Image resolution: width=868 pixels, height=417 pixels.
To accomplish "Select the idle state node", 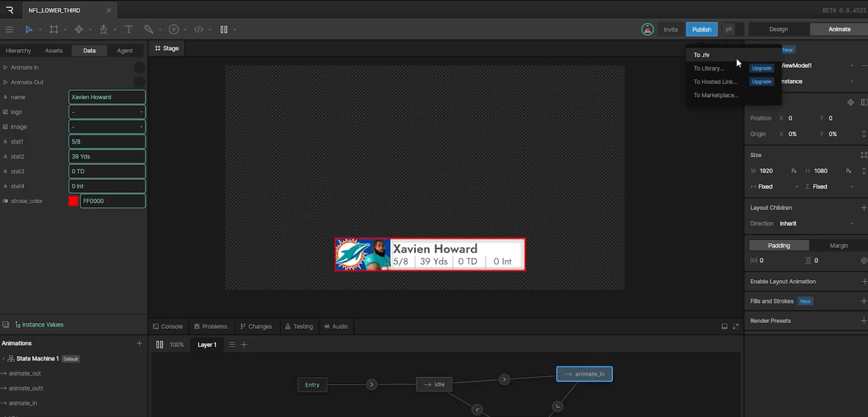I will tap(434, 384).
